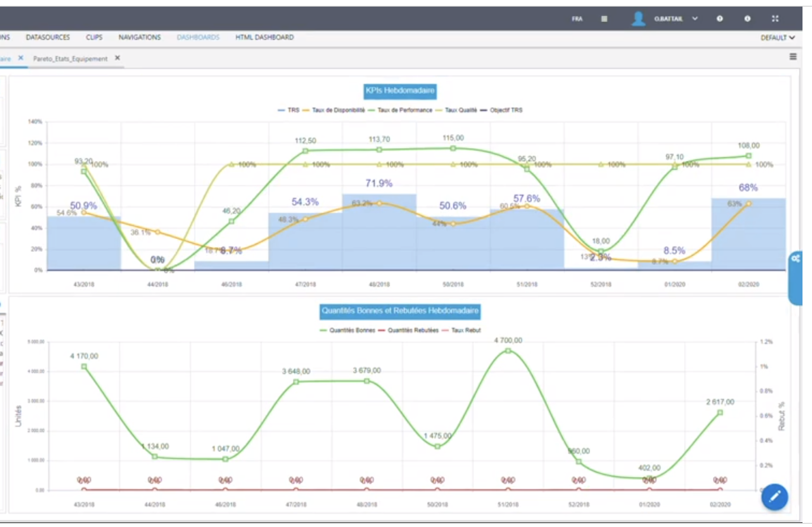The height and width of the screenshot is (527, 812).
Task: Switch to the DATASOURCES menu
Action: pyautogui.click(x=47, y=37)
